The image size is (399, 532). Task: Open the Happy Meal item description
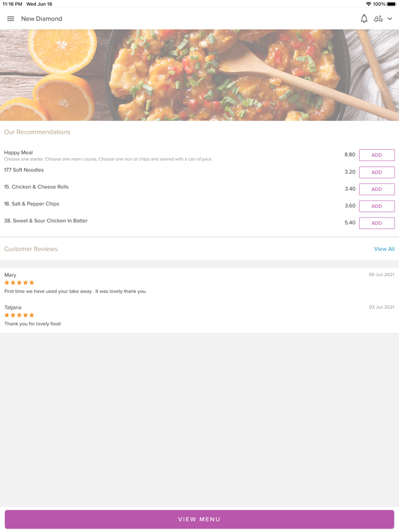click(x=108, y=159)
